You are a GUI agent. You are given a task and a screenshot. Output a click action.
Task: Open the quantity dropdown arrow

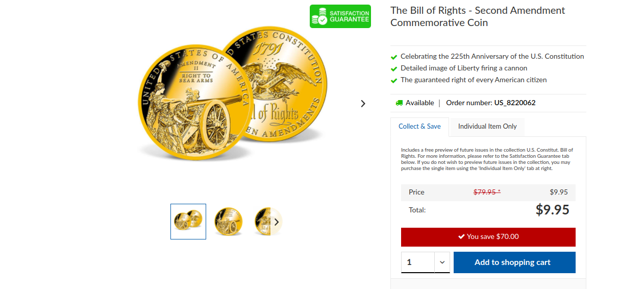(442, 262)
